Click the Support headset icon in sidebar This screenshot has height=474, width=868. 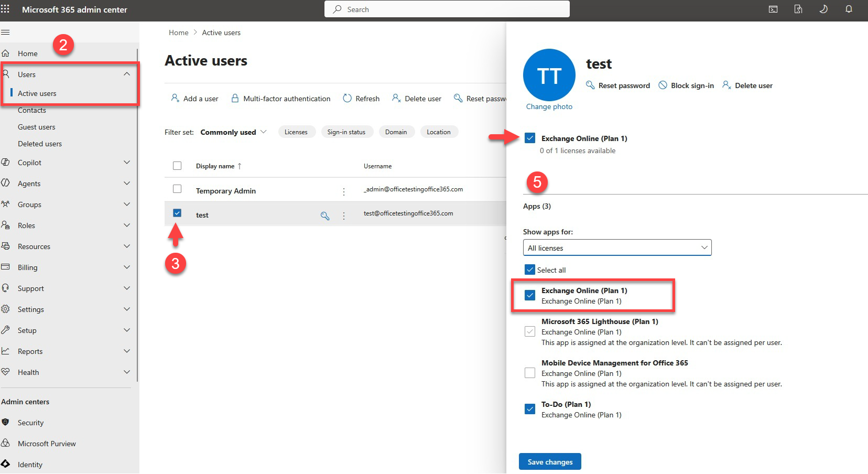[5, 288]
